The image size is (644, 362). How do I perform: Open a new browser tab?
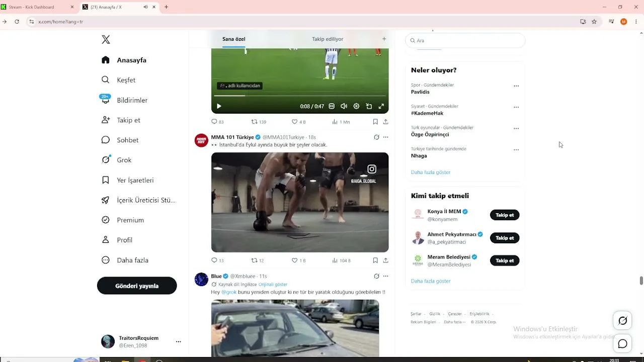point(166,7)
